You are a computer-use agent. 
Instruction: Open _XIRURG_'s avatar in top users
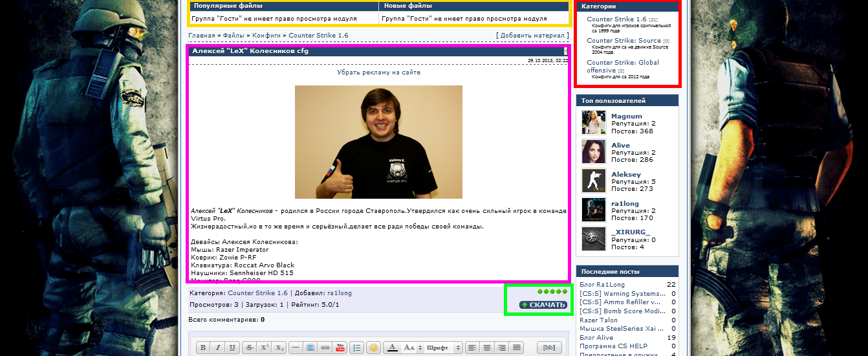click(594, 239)
